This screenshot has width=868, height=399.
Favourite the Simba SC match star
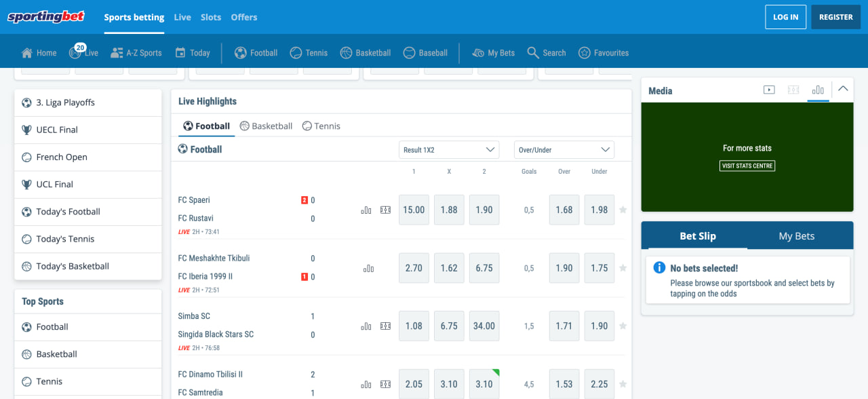point(623,326)
